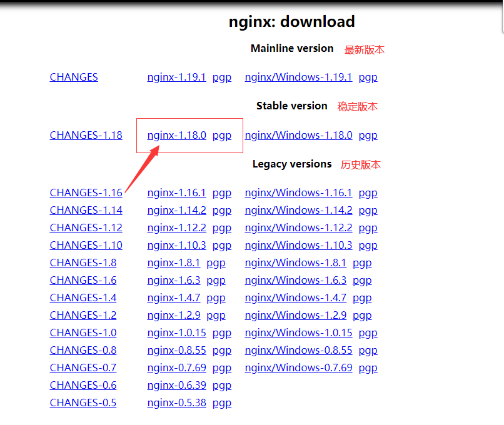Download nginx-1.16.1 source
The image size is (504, 425).
pos(176,192)
